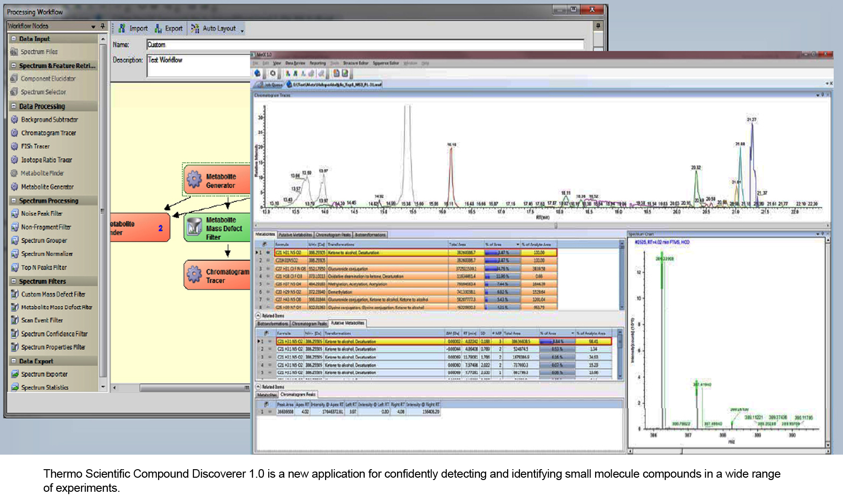843x504 pixels.
Task: Pick the Chromatogram Tracer icon in node list
Action: (14, 133)
